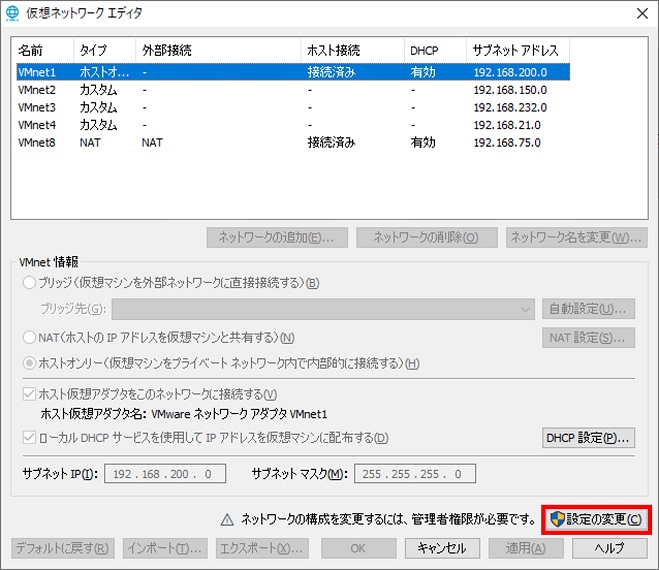Click the ヘルプ button

pyautogui.click(x=609, y=548)
